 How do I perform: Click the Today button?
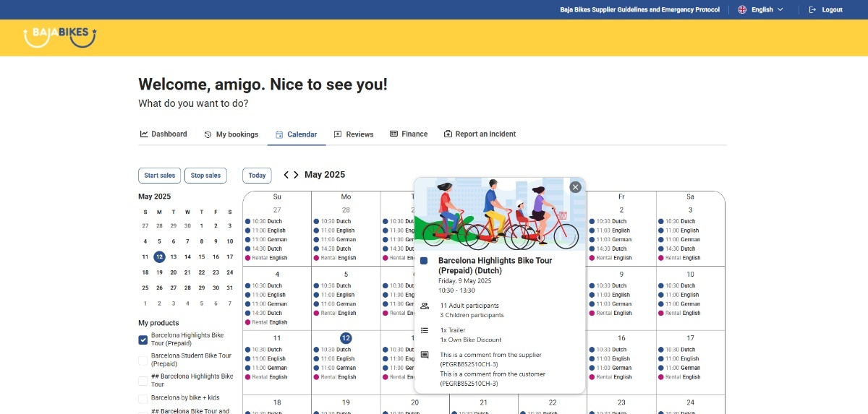click(257, 176)
